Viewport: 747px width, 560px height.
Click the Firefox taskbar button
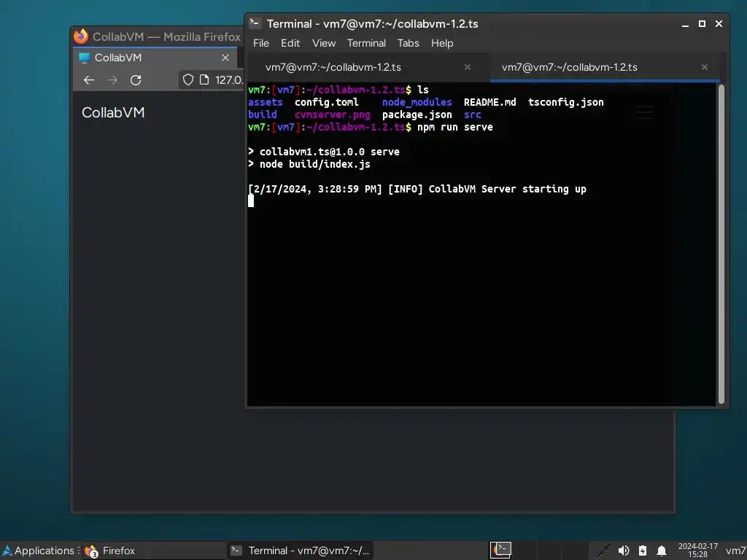click(153, 551)
